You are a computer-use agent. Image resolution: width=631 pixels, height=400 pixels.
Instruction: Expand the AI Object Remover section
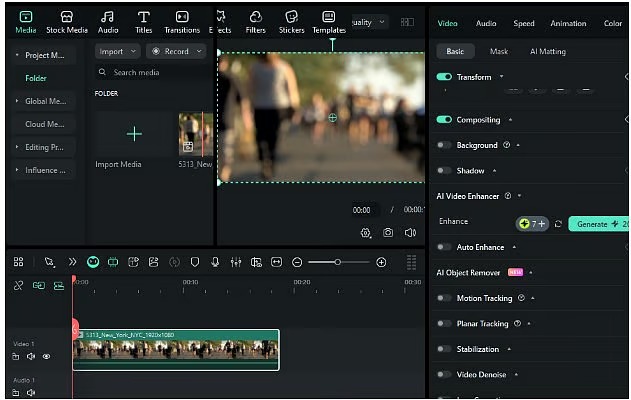point(531,272)
